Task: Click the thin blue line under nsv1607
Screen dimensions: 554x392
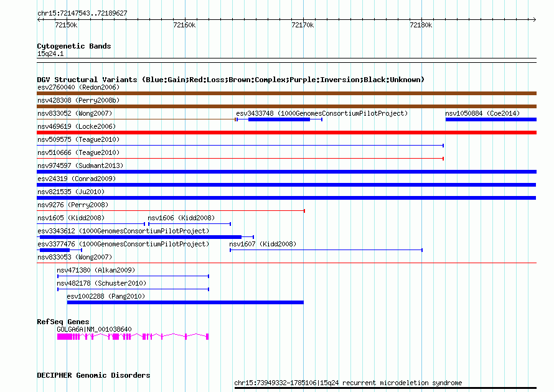Action: [x=326, y=250]
